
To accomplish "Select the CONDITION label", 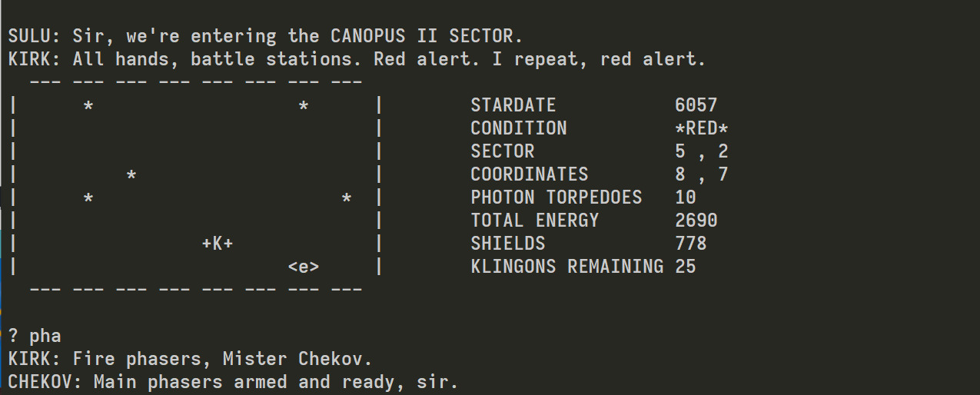I will [x=519, y=128].
